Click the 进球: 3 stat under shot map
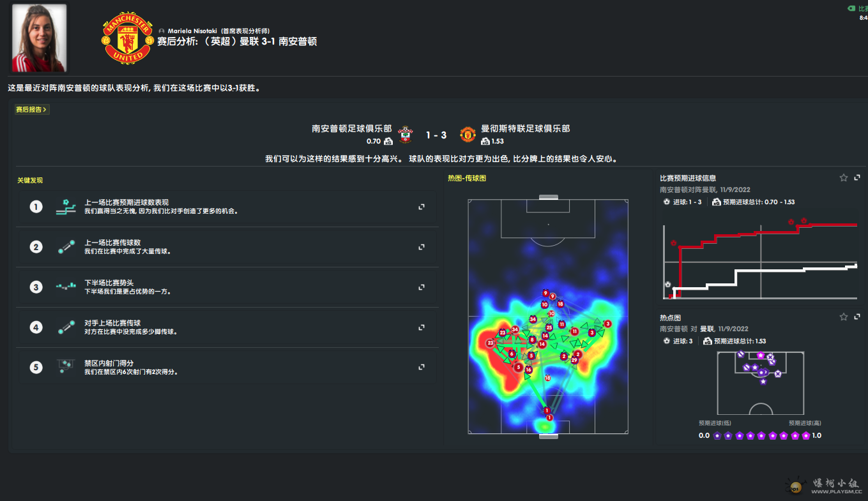The width and height of the screenshot is (868, 501). (x=683, y=341)
